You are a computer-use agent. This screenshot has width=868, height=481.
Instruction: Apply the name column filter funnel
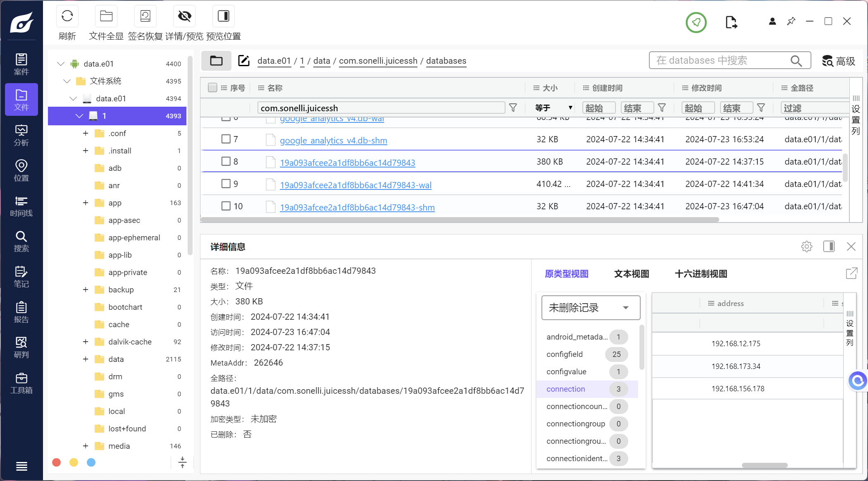pyautogui.click(x=513, y=108)
